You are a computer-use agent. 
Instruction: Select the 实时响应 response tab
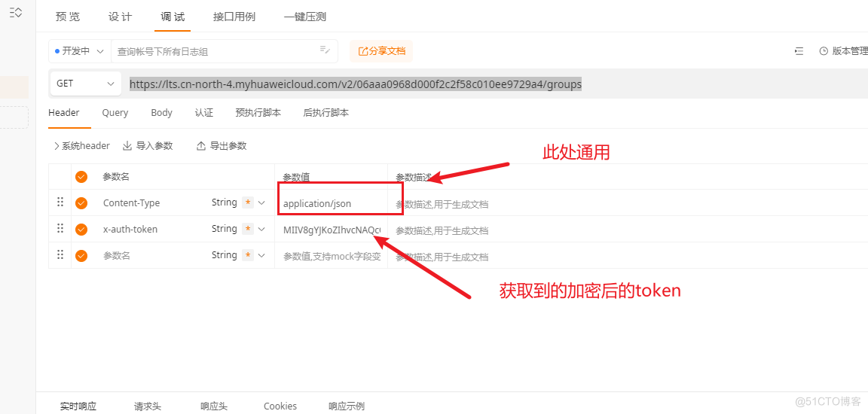pyautogui.click(x=78, y=406)
